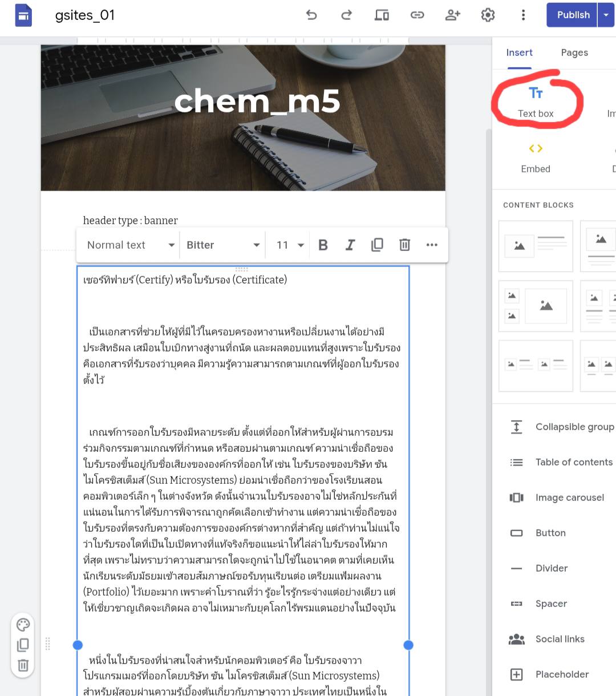Screen dimensions: 616x696
Task: Open the site settings gear
Action: (488, 15)
